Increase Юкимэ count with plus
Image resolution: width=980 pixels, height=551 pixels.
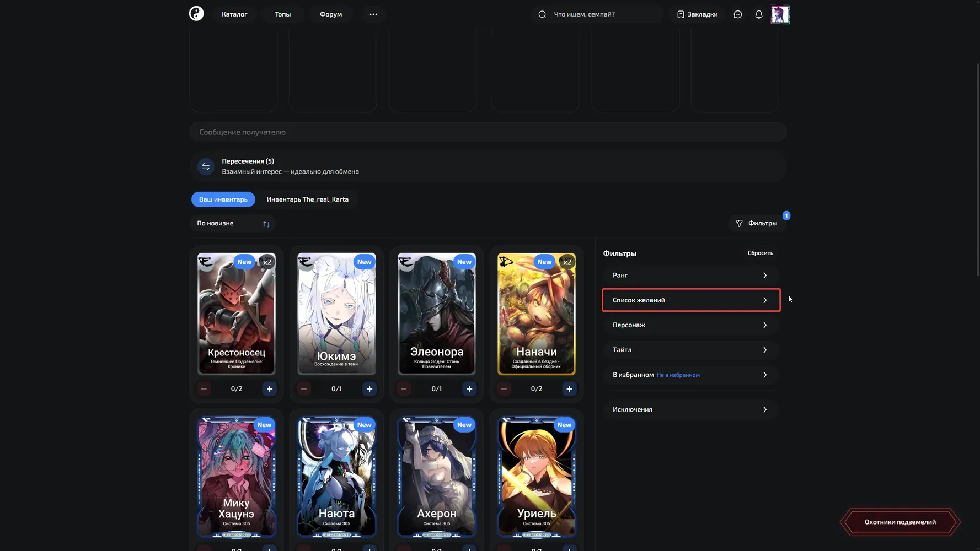tap(369, 389)
